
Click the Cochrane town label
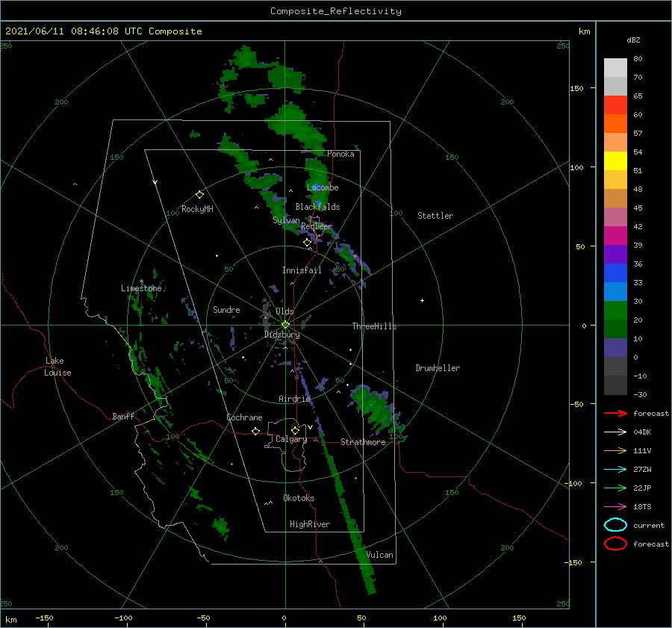[x=244, y=417]
